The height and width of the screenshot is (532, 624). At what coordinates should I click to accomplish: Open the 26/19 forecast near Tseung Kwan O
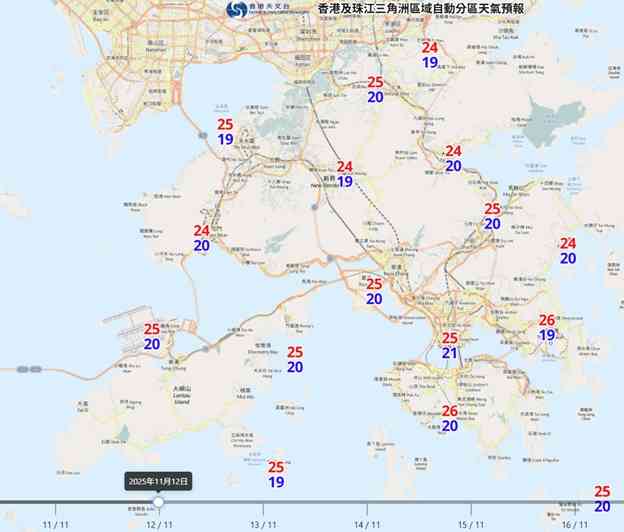point(547,327)
